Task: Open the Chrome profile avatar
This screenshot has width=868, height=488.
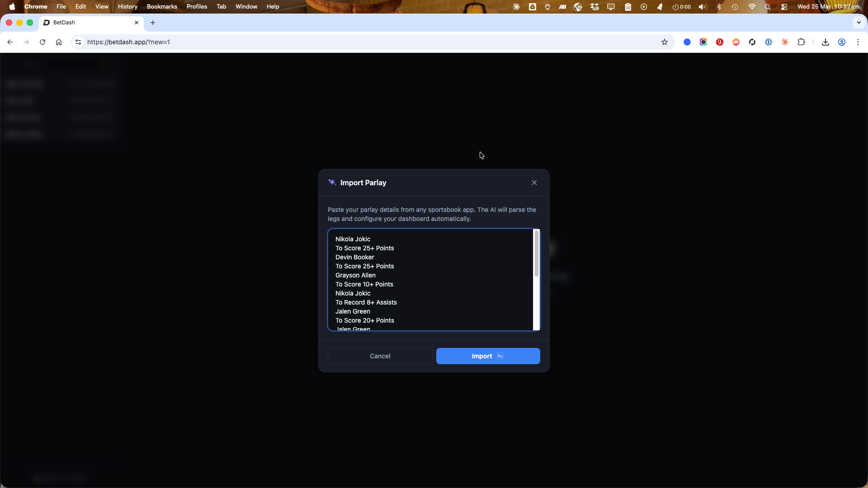Action: (842, 42)
